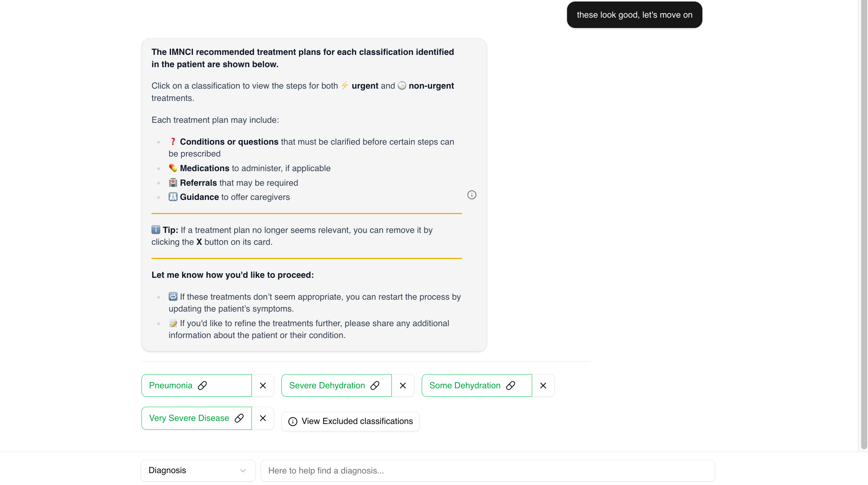Remove the Pneumonia treatment plan with X
868x485 pixels.
[263, 386]
